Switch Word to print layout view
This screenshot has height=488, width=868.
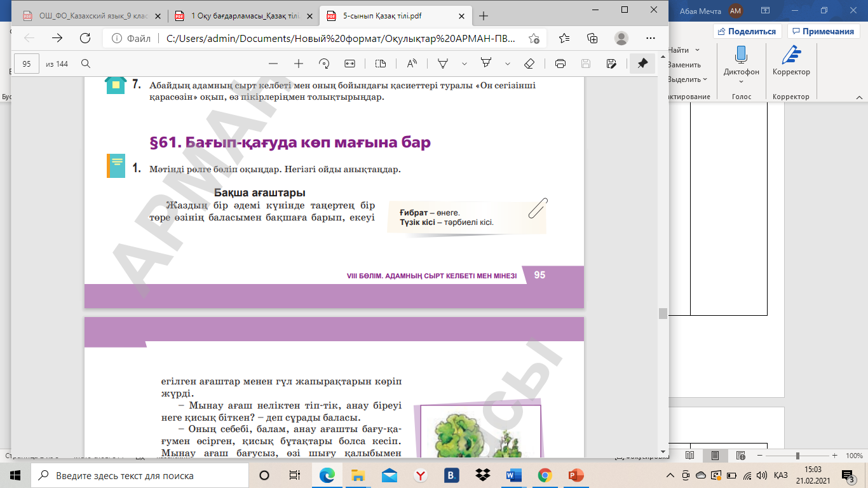(x=715, y=456)
